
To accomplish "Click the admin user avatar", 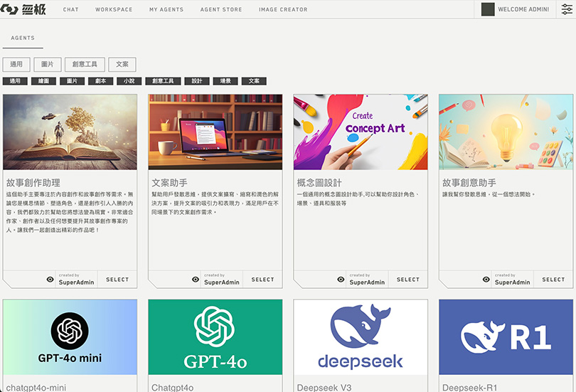I will 488,9.
